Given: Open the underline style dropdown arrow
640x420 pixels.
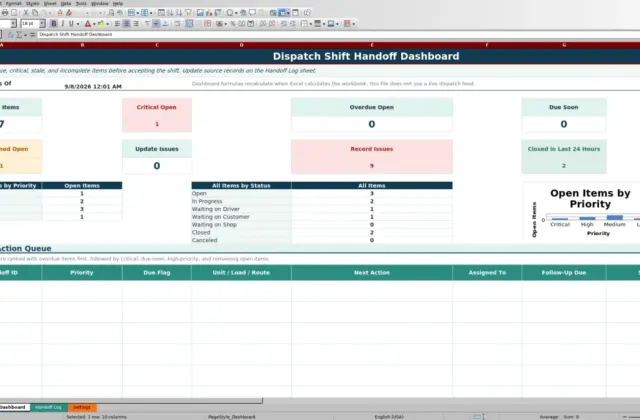Looking at the screenshot, I should pos(78,24).
